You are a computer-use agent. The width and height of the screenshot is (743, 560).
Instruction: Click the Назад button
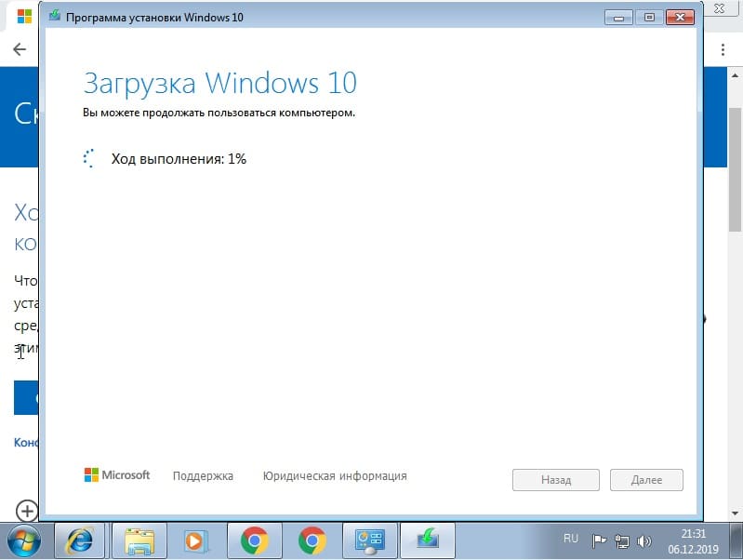point(555,480)
